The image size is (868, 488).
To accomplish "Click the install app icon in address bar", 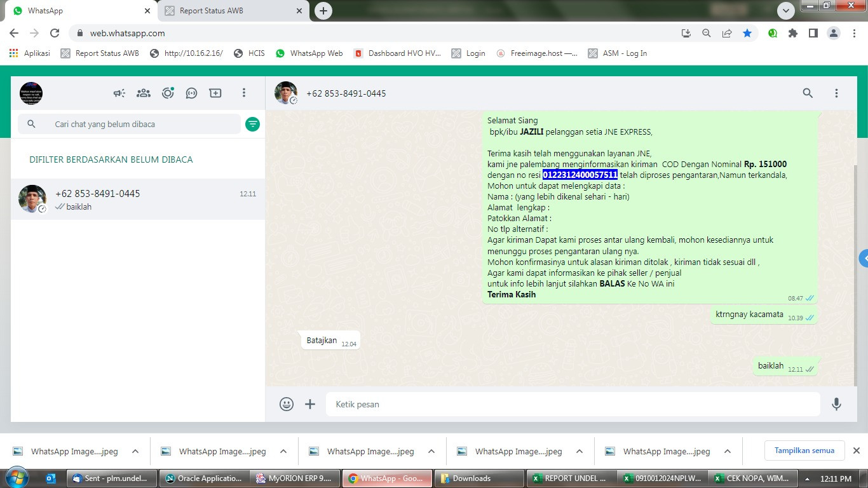I will pyautogui.click(x=686, y=33).
